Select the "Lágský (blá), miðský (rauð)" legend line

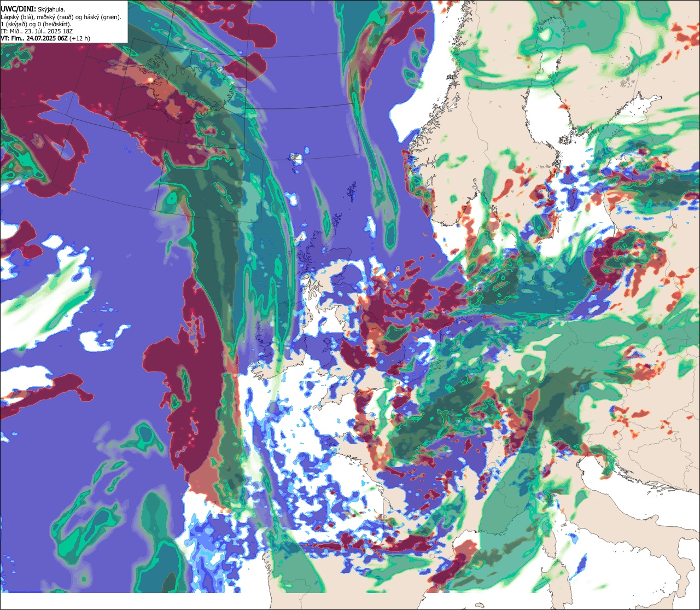(61, 16)
